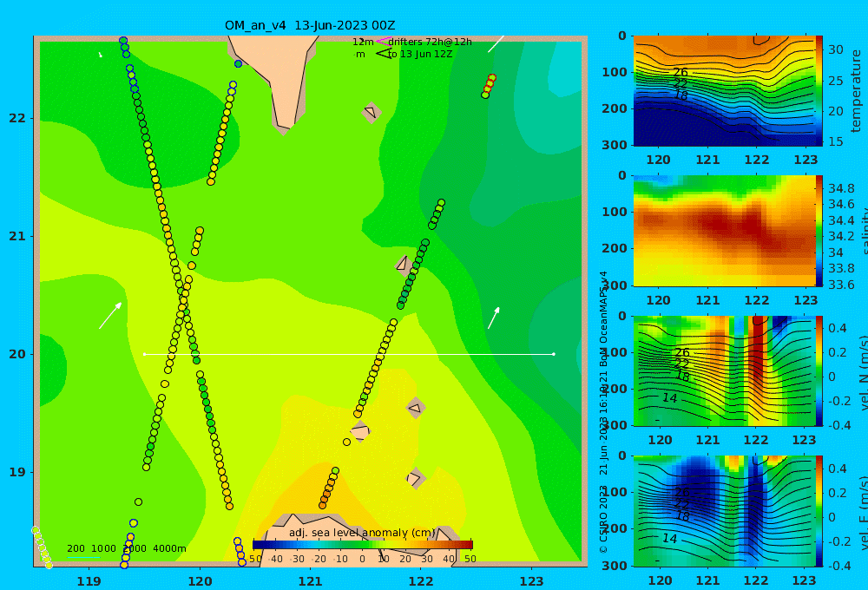Click the diamond island marker near 121.5°E, 22°N
This screenshot has height=590, width=868.
371,112
